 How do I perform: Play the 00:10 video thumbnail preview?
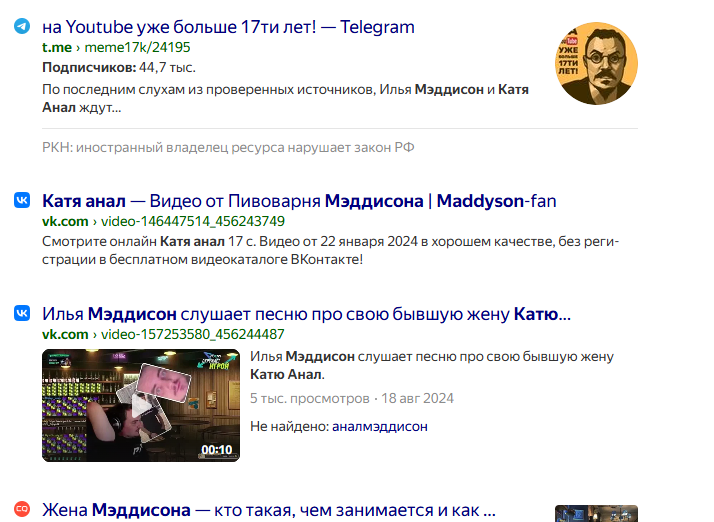point(141,405)
